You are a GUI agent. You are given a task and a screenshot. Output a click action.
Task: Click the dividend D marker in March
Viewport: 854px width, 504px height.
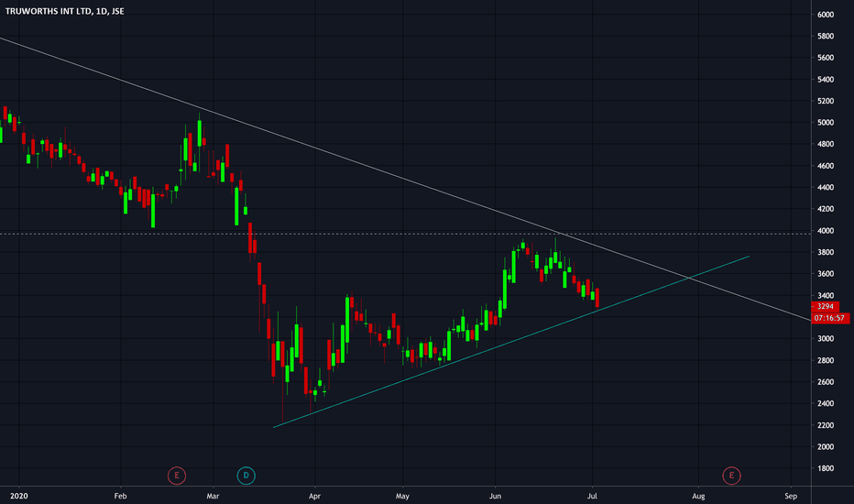pos(246,476)
